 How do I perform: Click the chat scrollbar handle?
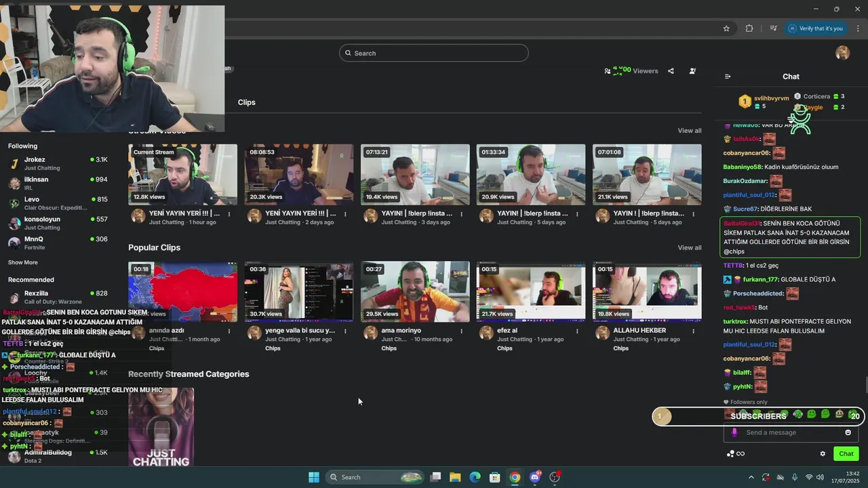pos(866,384)
